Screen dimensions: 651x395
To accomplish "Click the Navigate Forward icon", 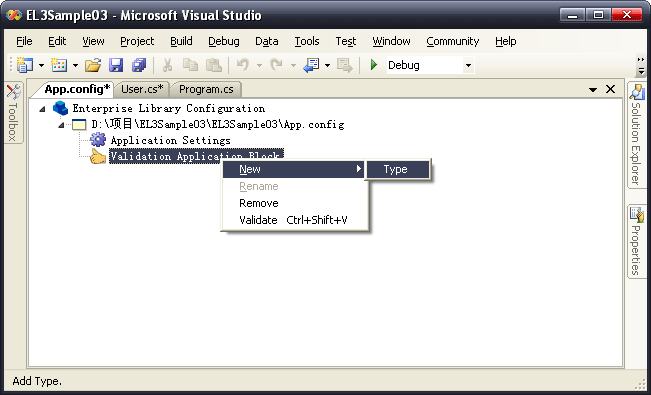I will coord(345,65).
